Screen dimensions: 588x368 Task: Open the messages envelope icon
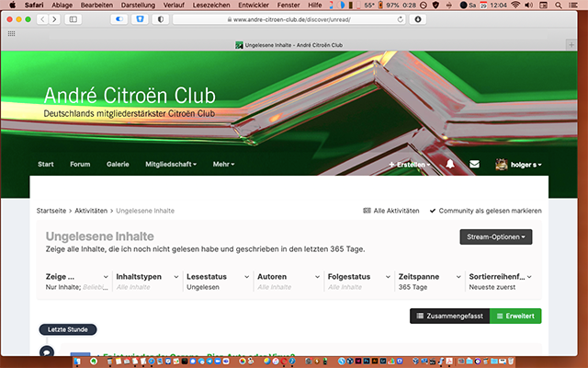(474, 164)
